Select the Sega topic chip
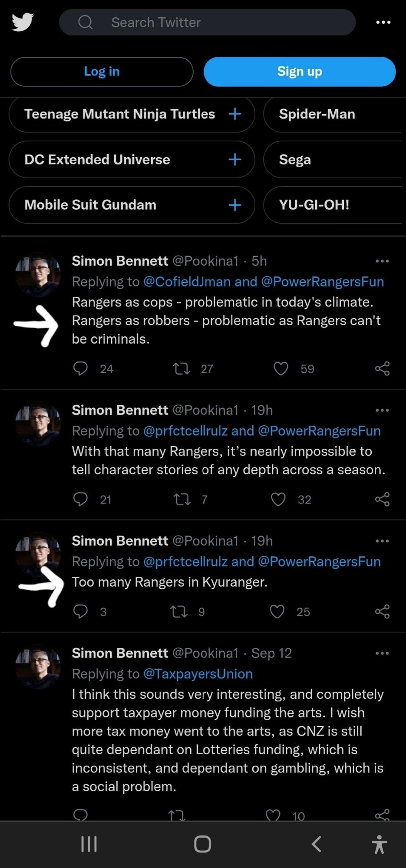Viewport: 406px width, 868px height. [x=295, y=160]
